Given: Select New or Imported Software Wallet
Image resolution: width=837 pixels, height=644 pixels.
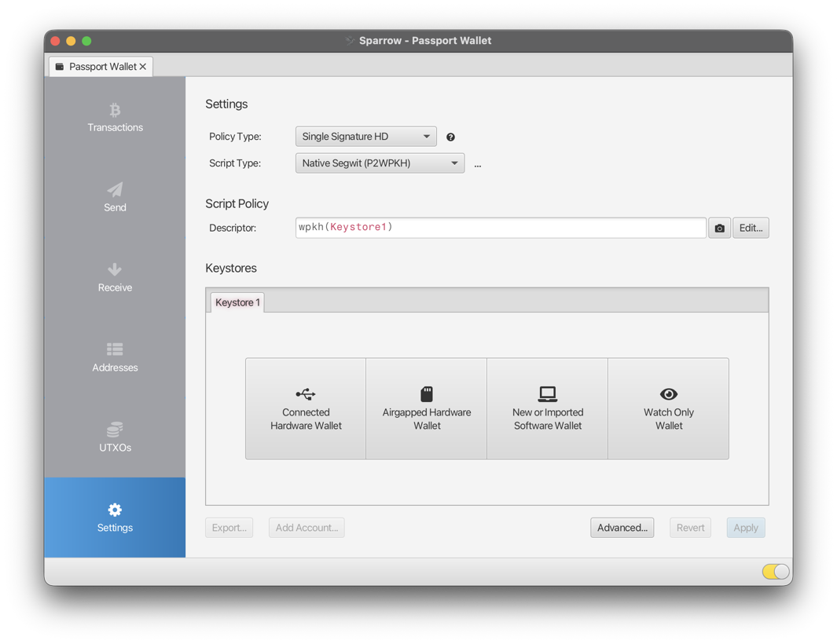Looking at the screenshot, I should pos(548,408).
